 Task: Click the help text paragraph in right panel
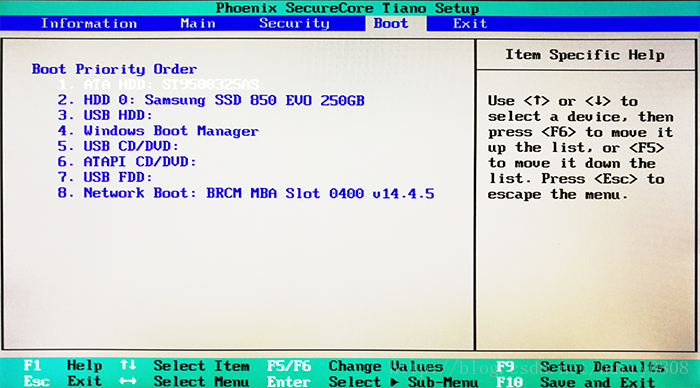[x=580, y=147]
